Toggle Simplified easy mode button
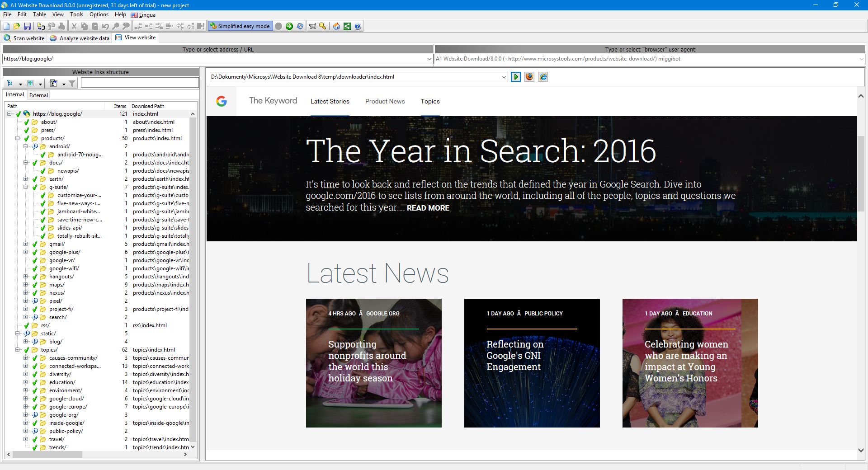 pyautogui.click(x=240, y=26)
